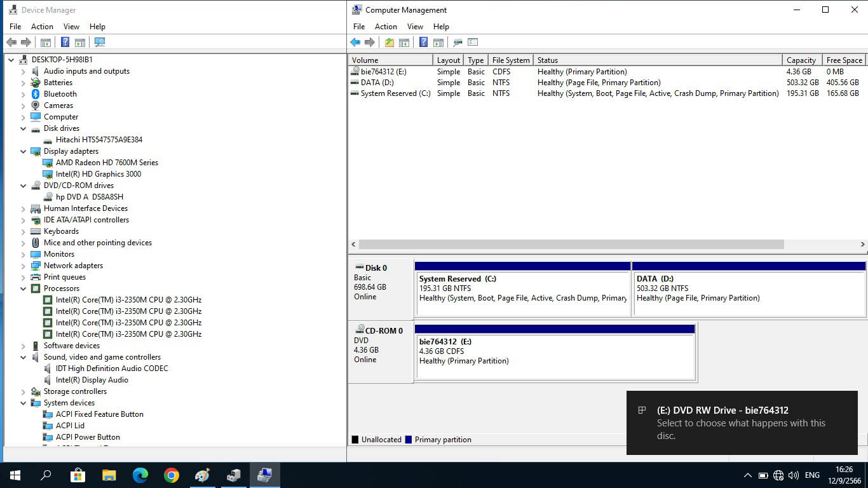
Task: Select Intel(R) Display Audio device
Action: [92, 380]
